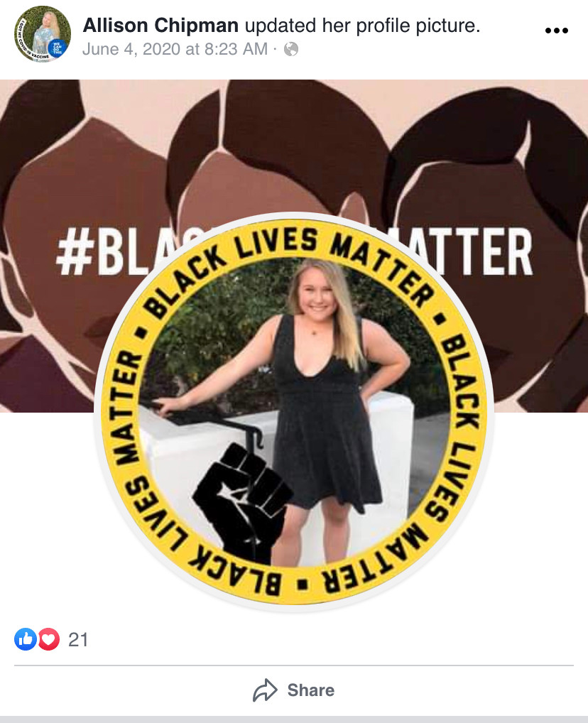
Task: Open the large circular profile picture
Action: [294, 412]
